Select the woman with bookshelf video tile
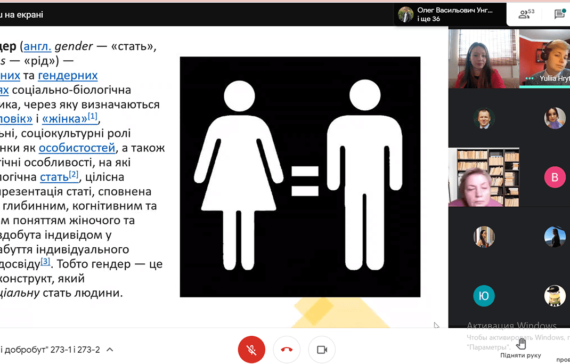 (x=483, y=177)
